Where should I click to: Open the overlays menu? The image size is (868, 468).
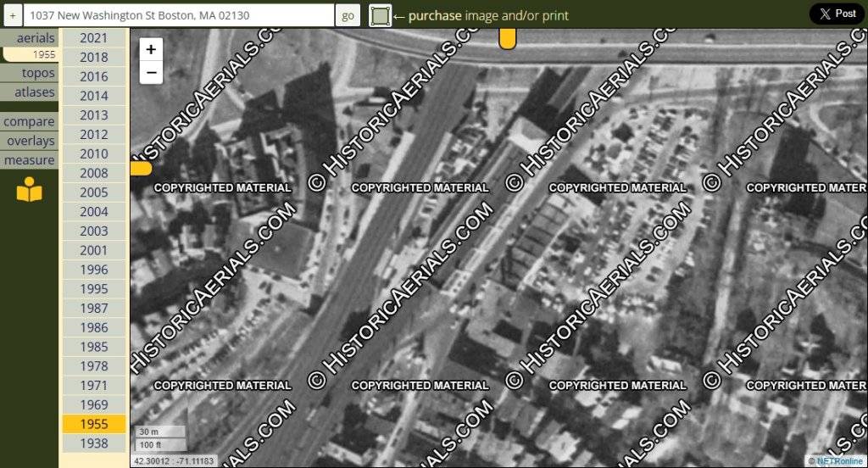click(x=31, y=141)
